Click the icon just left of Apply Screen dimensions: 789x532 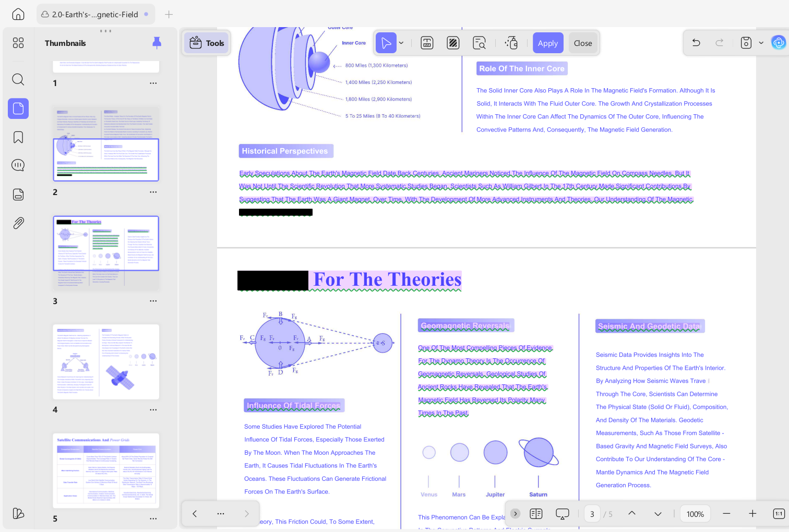(x=511, y=43)
